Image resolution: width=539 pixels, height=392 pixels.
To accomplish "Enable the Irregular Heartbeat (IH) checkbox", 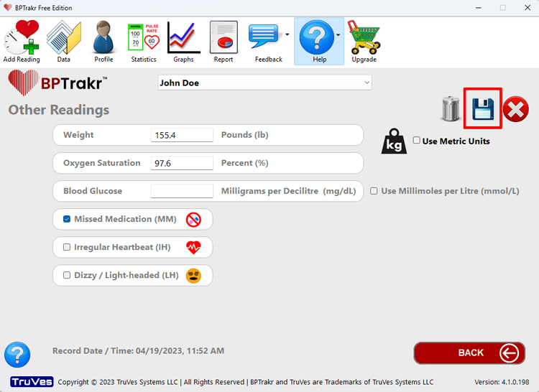I will coord(67,247).
